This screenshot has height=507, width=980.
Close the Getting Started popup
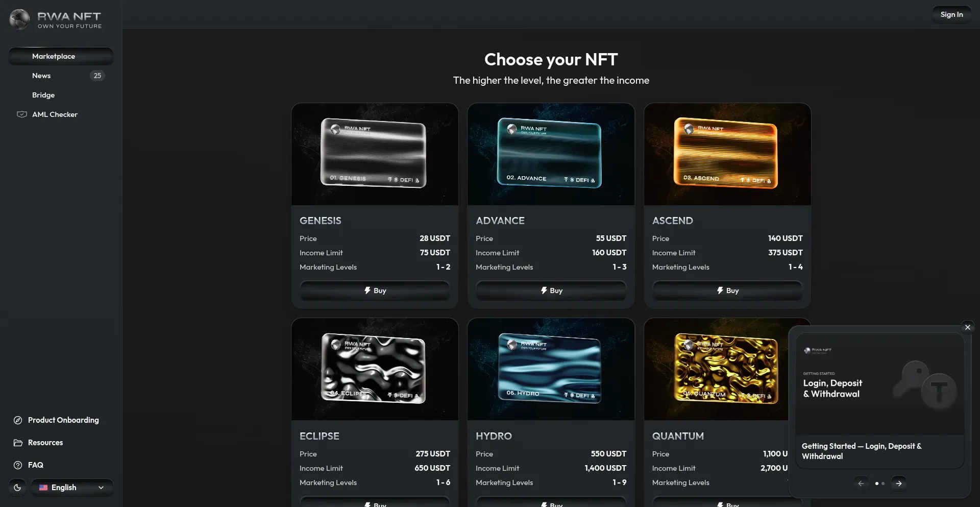pos(967,327)
